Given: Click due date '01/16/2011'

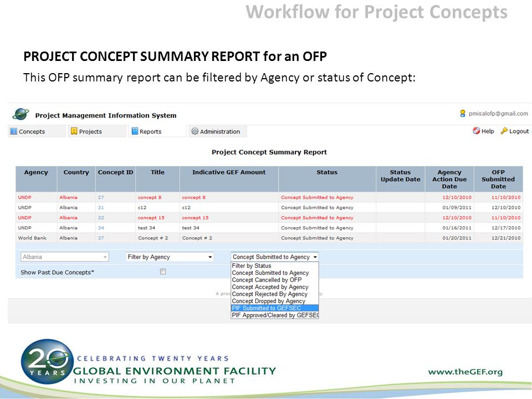Looking at the screenshot, I should click(x=457, y=228).
